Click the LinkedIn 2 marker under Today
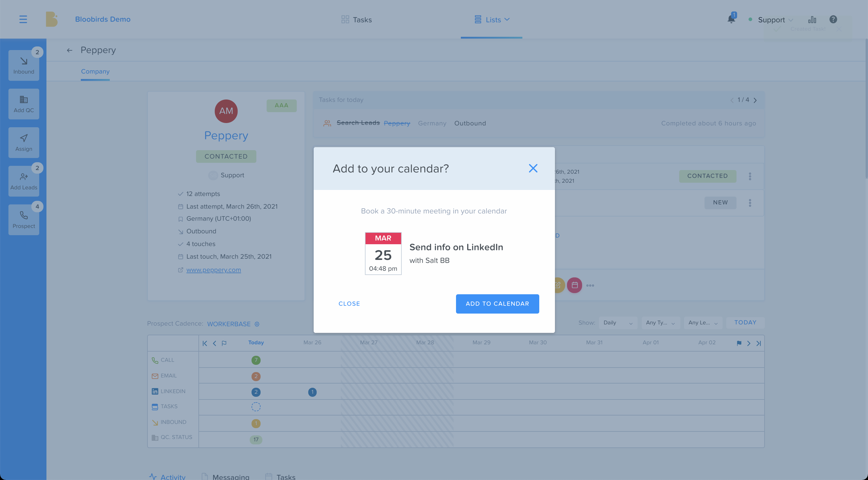The height and width of the screenshot is (480, 868). click(256, 392)
